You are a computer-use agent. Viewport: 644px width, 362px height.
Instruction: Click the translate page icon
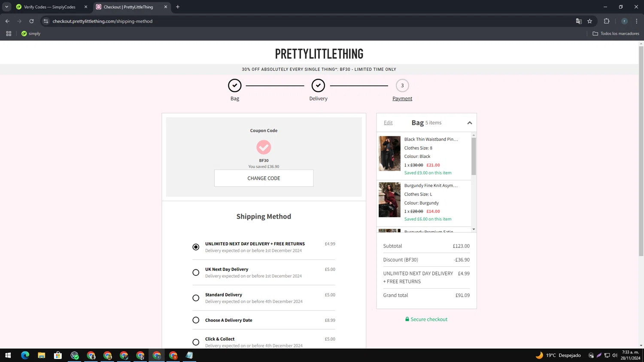(579, 21)
